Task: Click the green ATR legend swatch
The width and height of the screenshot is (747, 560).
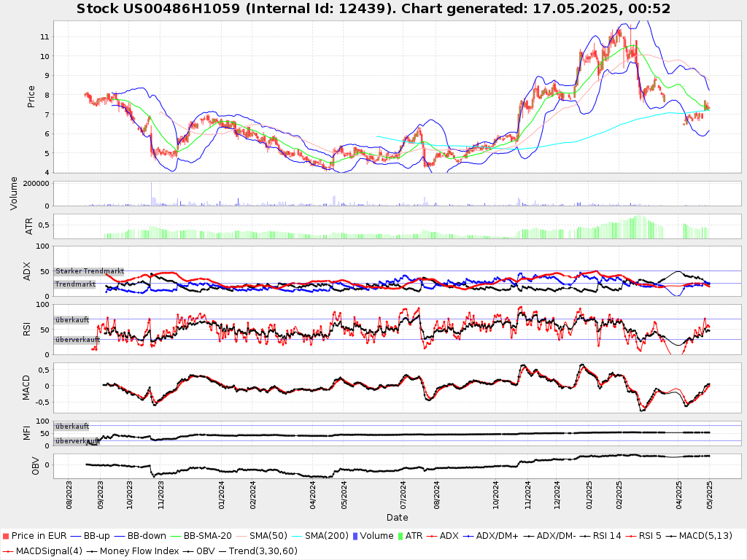Action: [400, 536]
